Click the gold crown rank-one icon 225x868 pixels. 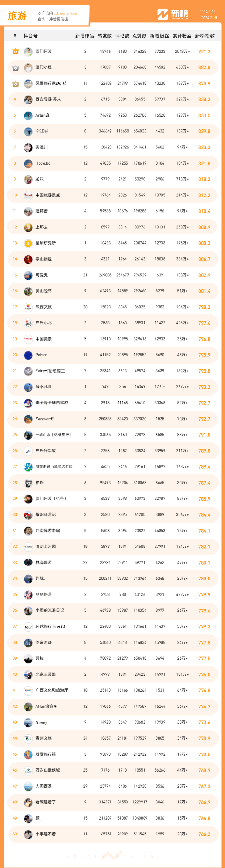point(15,51)
